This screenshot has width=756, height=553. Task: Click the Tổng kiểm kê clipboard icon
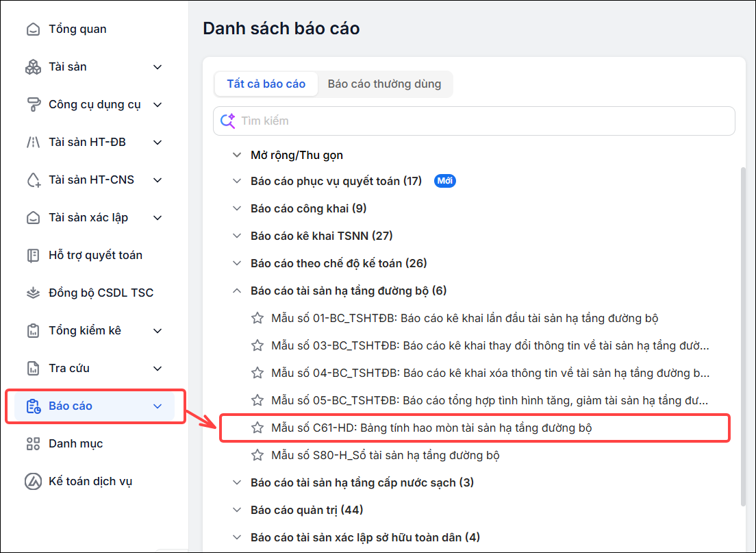tap(33, 330)
